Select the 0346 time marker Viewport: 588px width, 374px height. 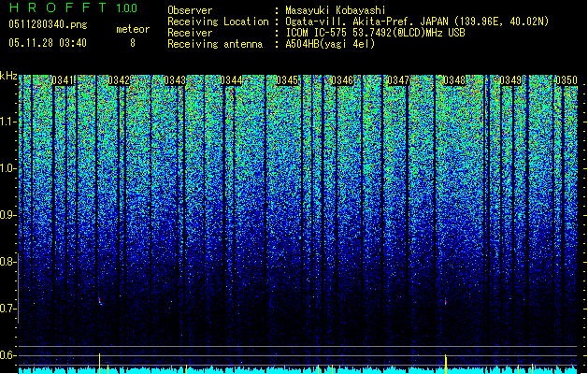342,80
